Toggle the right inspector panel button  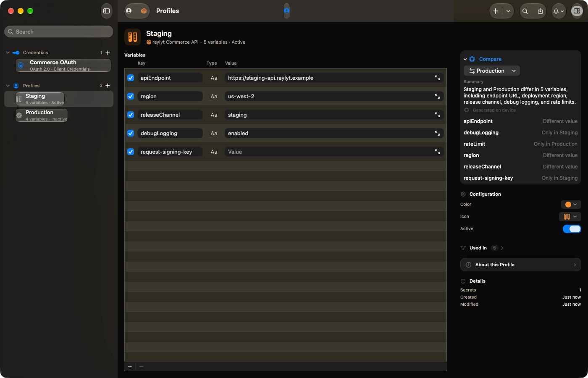[577, 11]
